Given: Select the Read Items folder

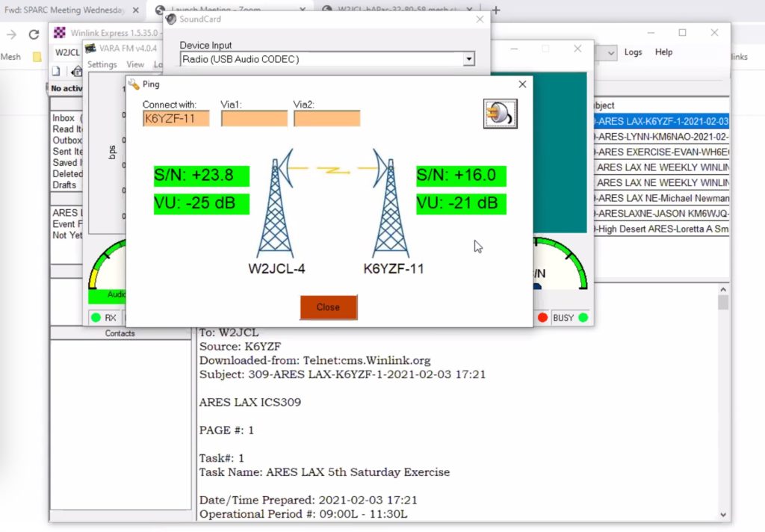Looking at the screenshot, I should click(x=66, y=129).
